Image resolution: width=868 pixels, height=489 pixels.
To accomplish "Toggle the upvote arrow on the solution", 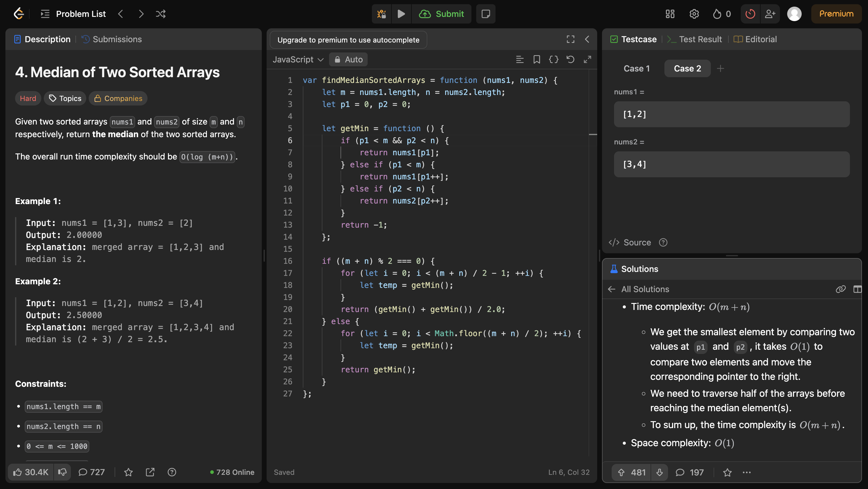I will pos(621,472).
